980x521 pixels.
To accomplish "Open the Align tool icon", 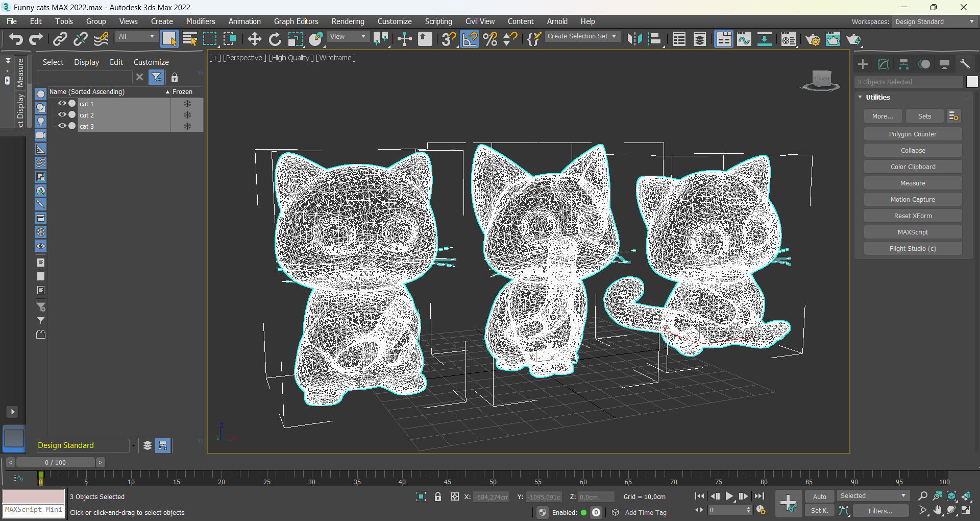I will [655, 39].
